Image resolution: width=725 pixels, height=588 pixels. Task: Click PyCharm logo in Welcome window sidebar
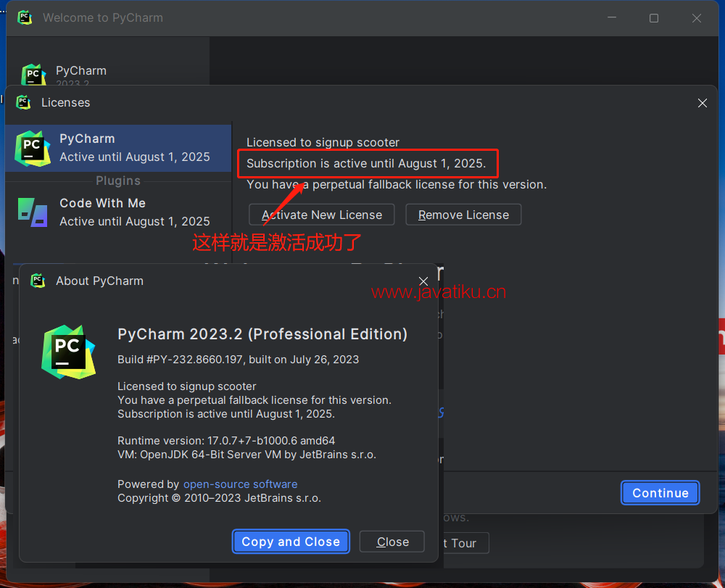(x=33, y=75)
